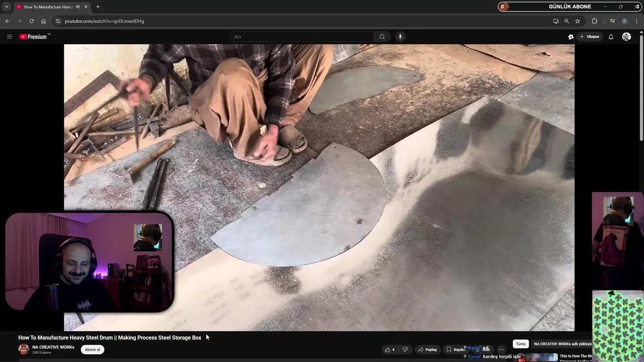Select the NA CREATIVE WORKs adlı yükleyici chip

[x=562, y=344]
